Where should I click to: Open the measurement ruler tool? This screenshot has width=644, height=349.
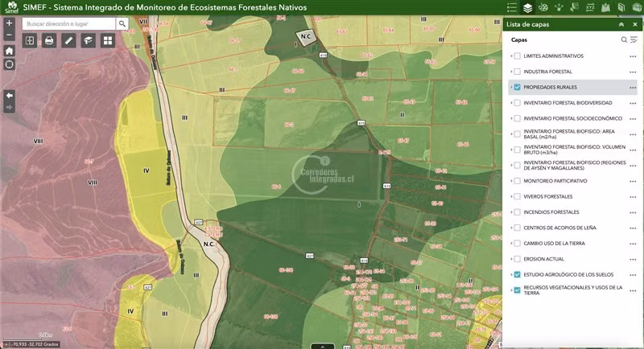(x=68, y=40)
